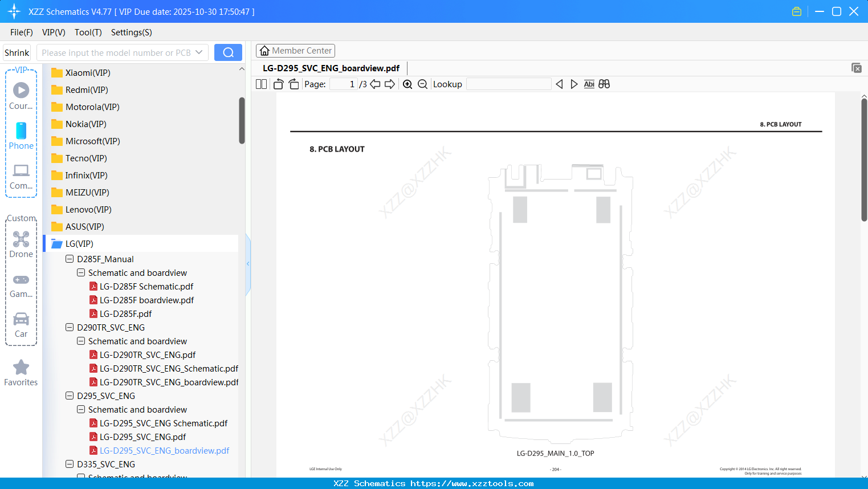Open Favorites star in the sidebar
This screenshot has height=489, width=868.
[21, 373]
